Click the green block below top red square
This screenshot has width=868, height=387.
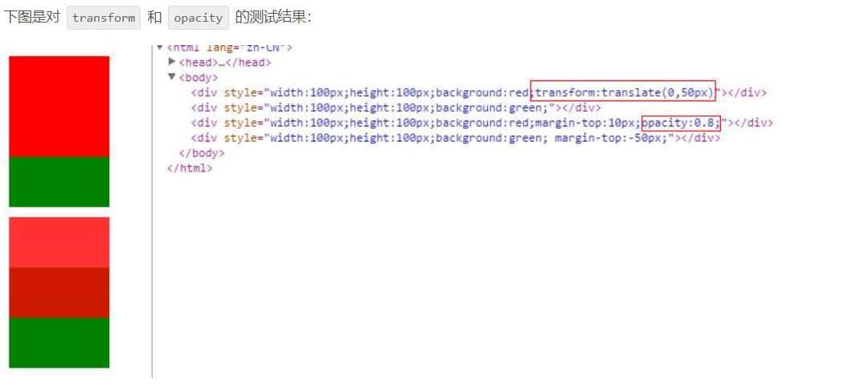pyautogui.click(x=59, y=182)
